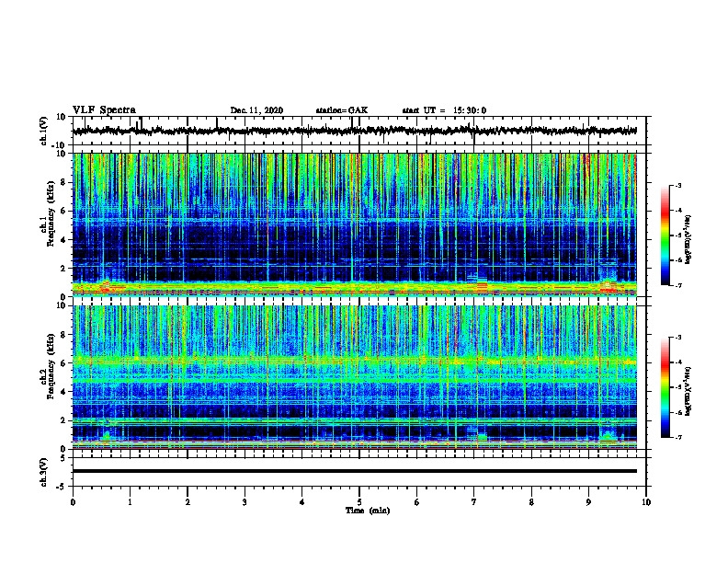Screen dimensions: 728x563
Task: Click the "VLF Spectra" plot title
Action: pos(104,110)
